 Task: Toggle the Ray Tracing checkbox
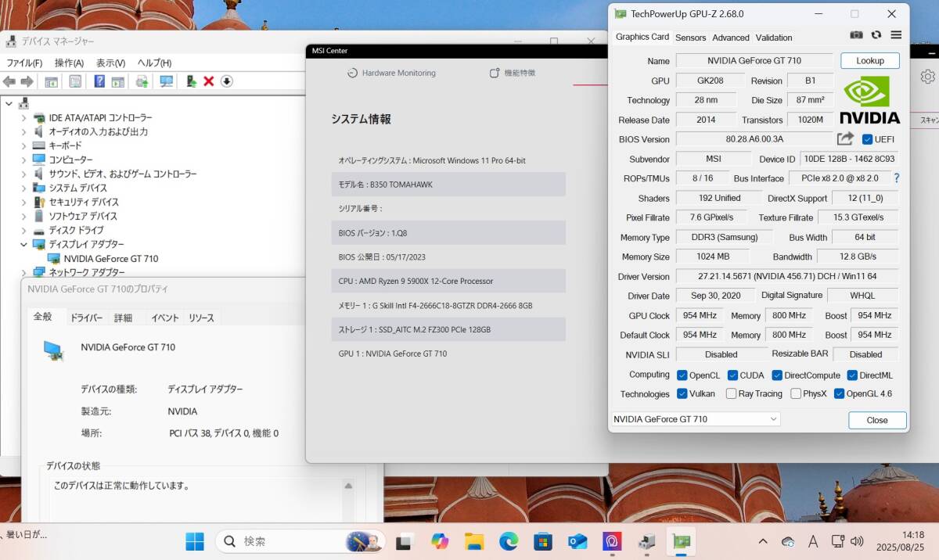click(731, 394)
